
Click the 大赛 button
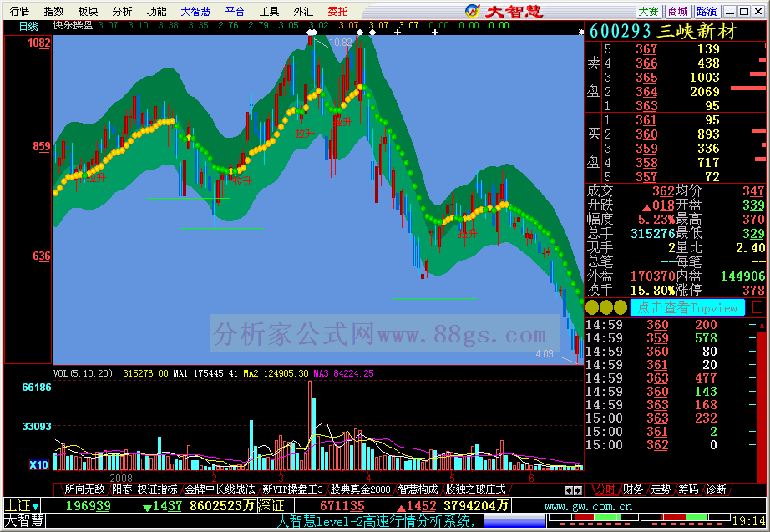[x=648, y=11]
